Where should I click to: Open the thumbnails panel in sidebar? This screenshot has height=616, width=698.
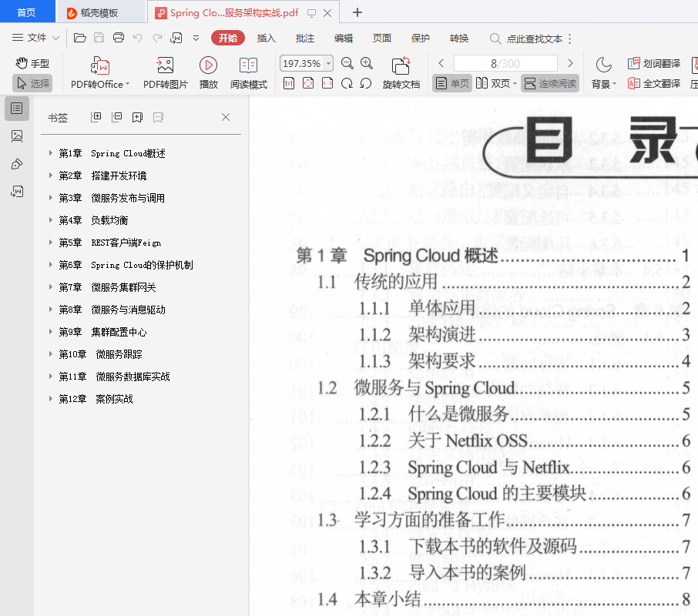coord(17,136)
